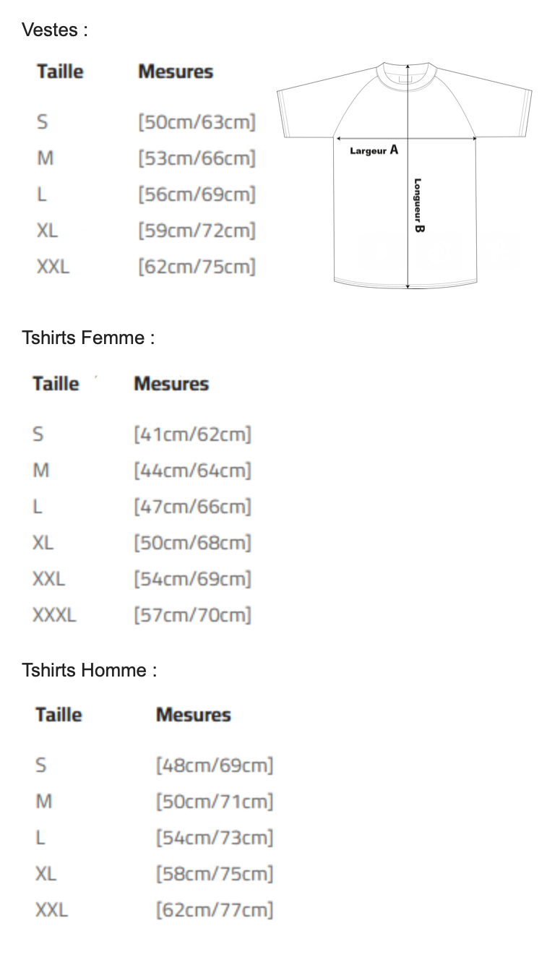Click Vestes size XL row label

pos(47,231)
